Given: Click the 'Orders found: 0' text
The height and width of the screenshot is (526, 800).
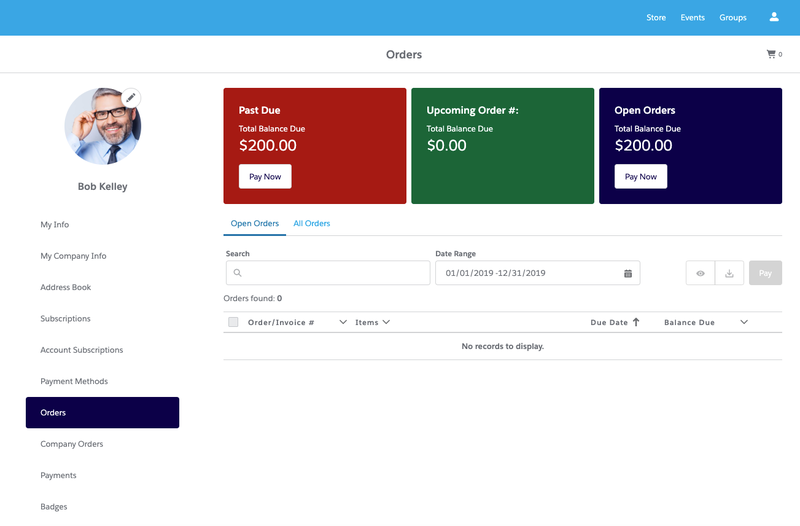Looking at the screenshot, I should pos(253,298).
